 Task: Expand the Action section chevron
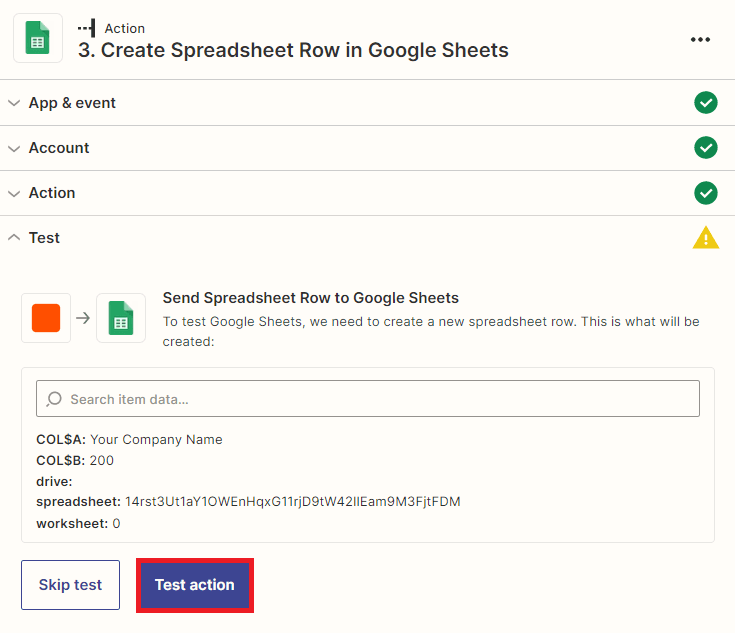tap(14, 193)
